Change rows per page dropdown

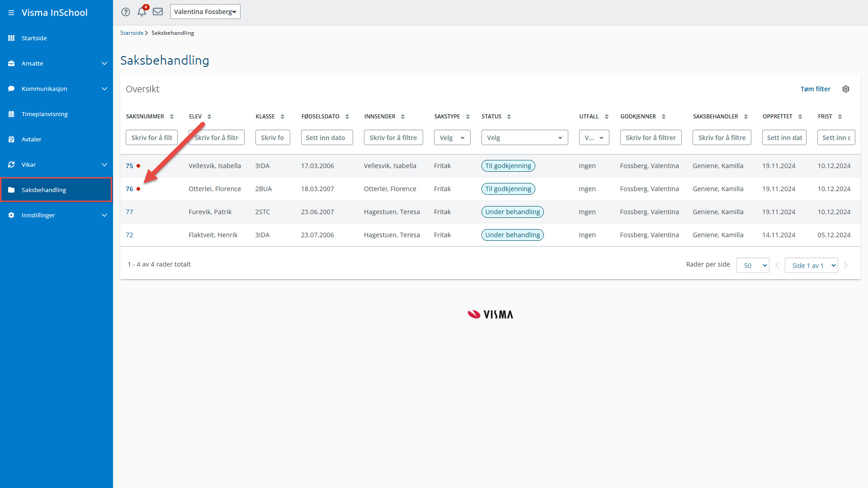click(x=753, y=266)
